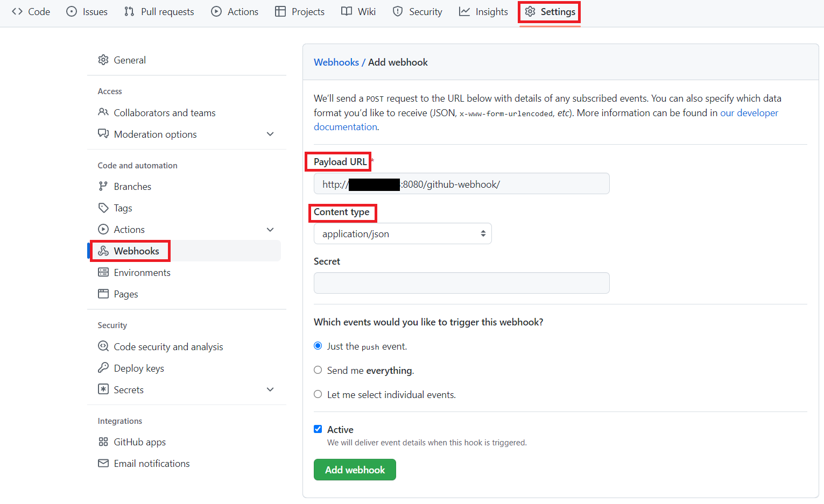Click the Tags label icon
The image size is (824, 504).
pyautogui.click(x=103, y=208)
